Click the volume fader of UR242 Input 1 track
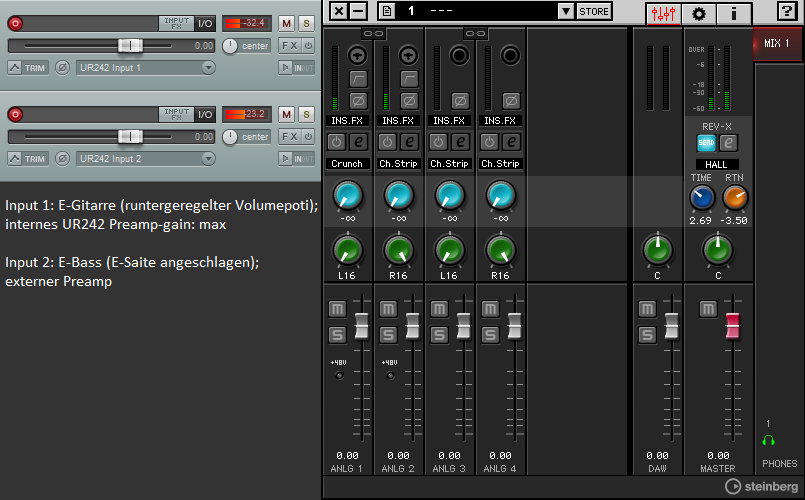The image size is (805, 500). tap(130, 46)
